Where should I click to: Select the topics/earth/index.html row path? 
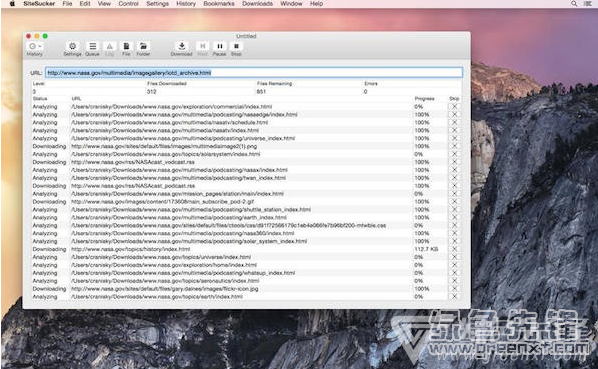(x=157, y=297)
